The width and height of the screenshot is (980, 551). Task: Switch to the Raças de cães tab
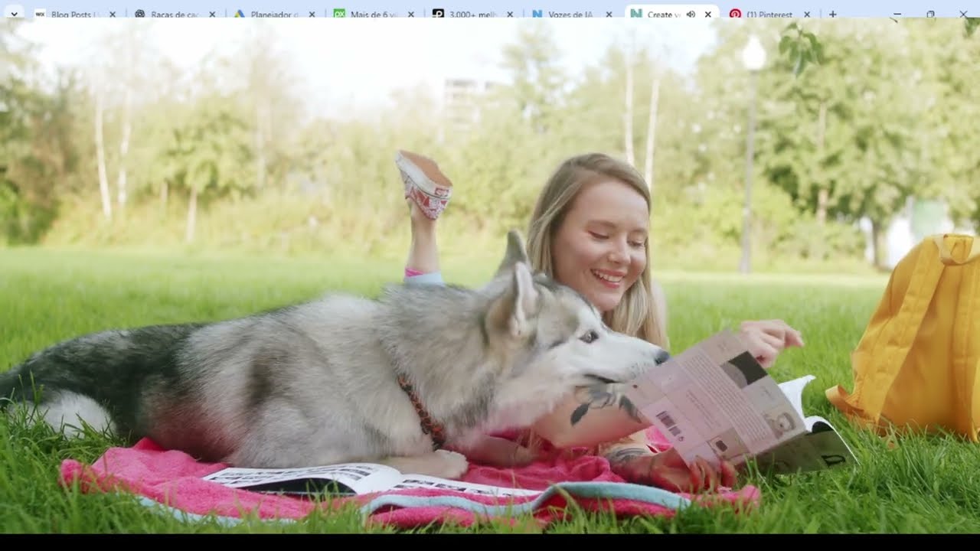click(x=175, y=14)
